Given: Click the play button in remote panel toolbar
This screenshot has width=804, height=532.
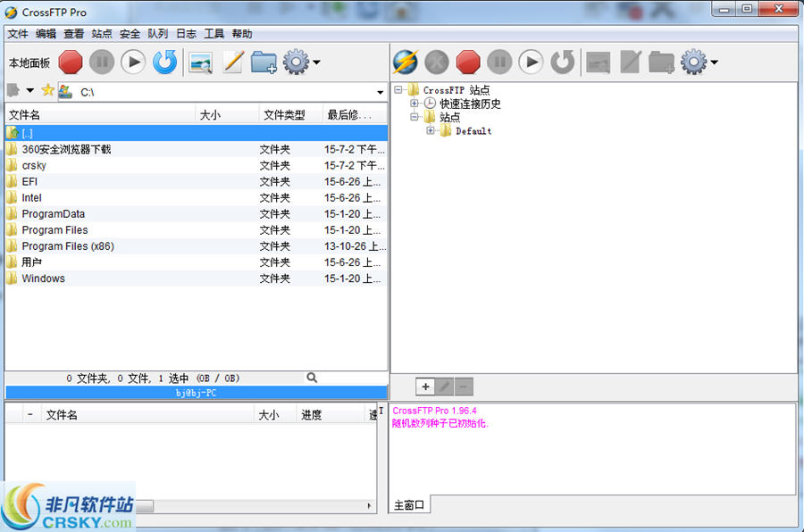Looking at the screenshot, I should click(531, 62).
